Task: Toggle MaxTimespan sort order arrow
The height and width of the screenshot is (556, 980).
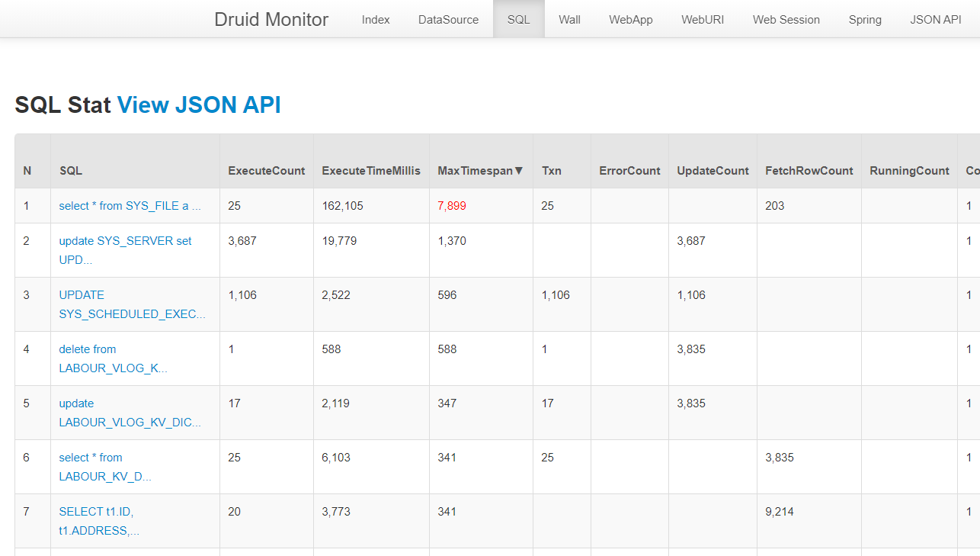Action: (x=519, y=171)
